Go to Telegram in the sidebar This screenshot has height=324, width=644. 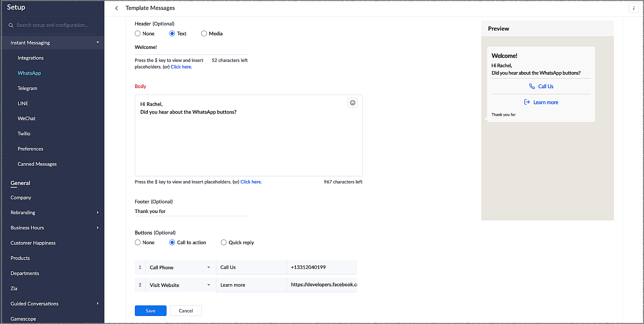tap(27, 88)
